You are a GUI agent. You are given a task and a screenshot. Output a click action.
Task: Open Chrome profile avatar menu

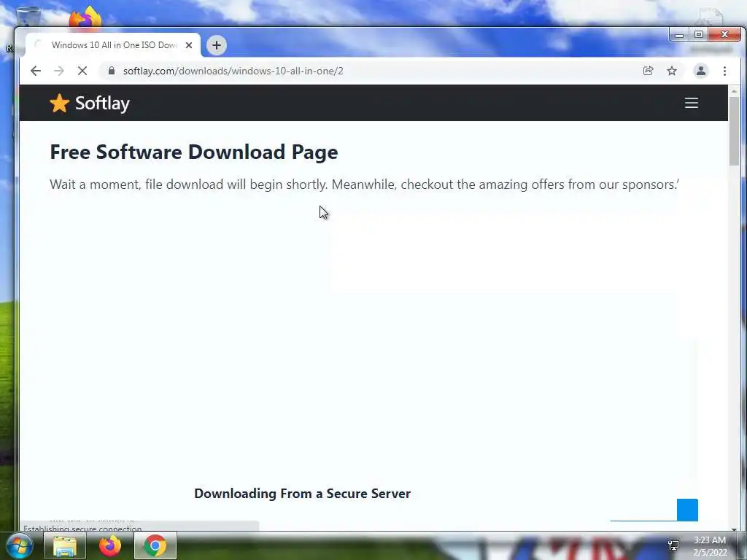pyautogui.click(x=701, y=71)
